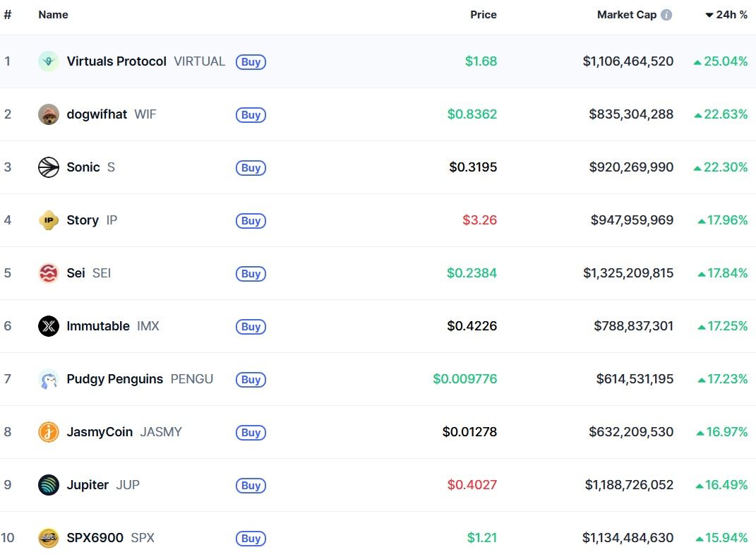Click the JasmyCoin orange logo icon
The height and width of the screenshot is (557, 756).
48,432
